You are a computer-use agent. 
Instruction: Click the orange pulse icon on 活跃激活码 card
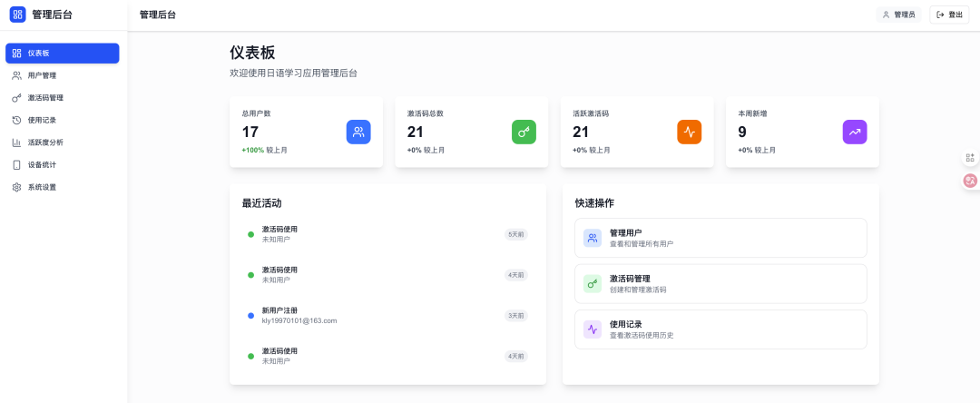click(x=690, y=132)
